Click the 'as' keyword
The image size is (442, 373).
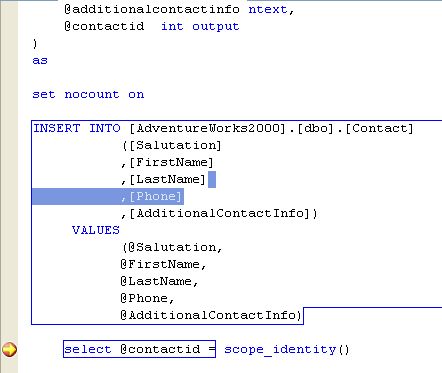click(40, 61)
